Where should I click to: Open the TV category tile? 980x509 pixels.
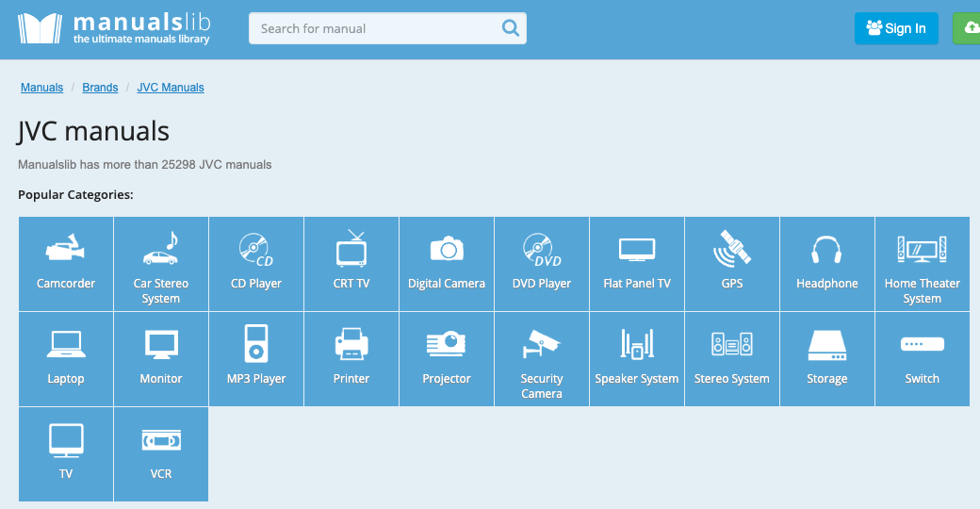[66, 454]
